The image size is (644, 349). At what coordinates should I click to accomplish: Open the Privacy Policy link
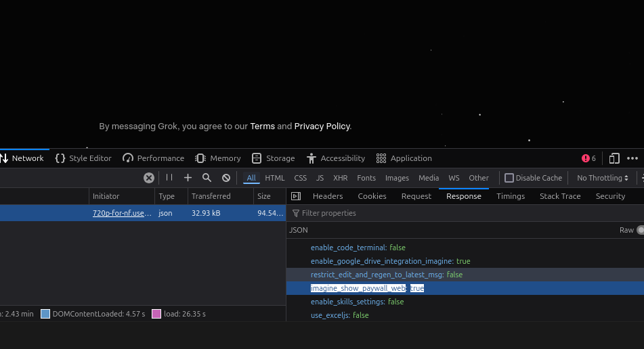322,126
